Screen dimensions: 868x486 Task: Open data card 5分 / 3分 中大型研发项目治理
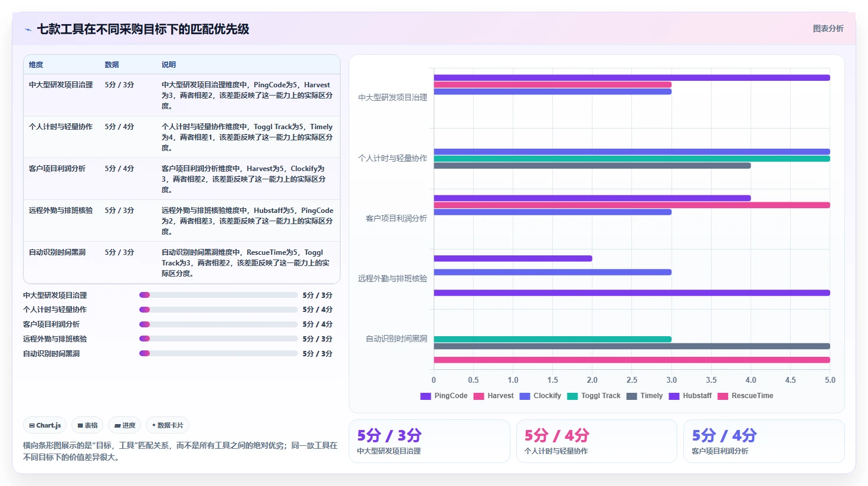coord(429,441)
